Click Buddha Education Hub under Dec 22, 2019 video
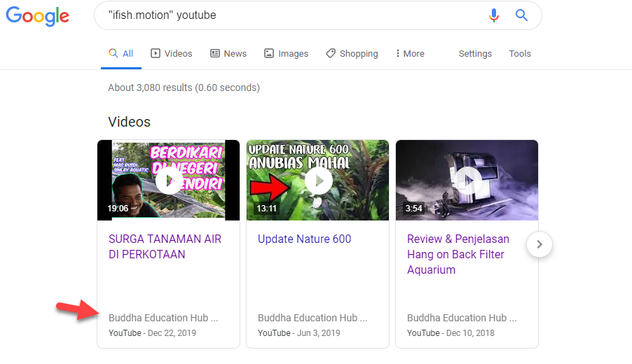This screenshot has width=632, height=364. click(x=163, y=318)
